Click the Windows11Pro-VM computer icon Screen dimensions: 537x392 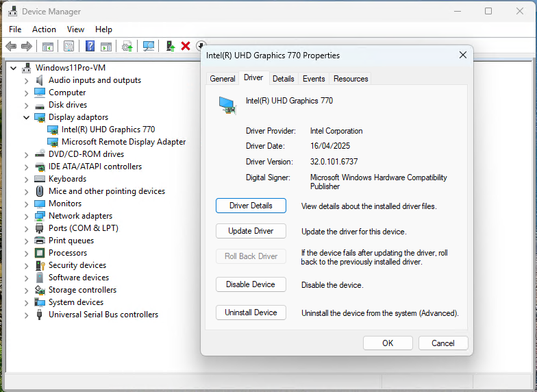coord(26,68)
